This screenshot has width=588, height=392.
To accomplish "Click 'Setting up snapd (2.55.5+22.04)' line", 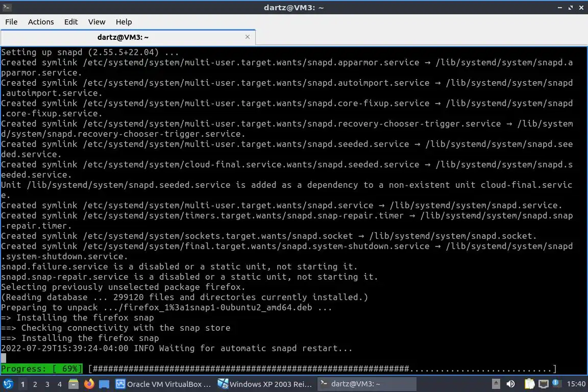I will coord(90,52).
